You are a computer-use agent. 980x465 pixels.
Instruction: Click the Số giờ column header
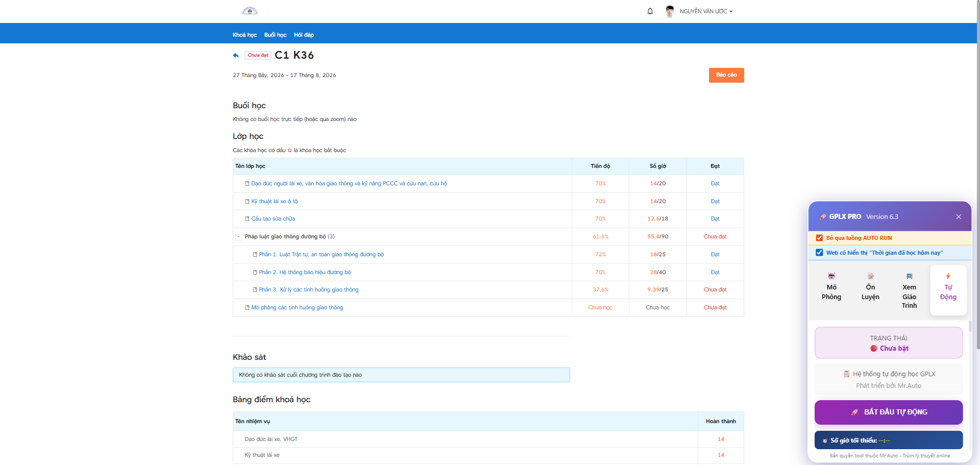(658, 166)
